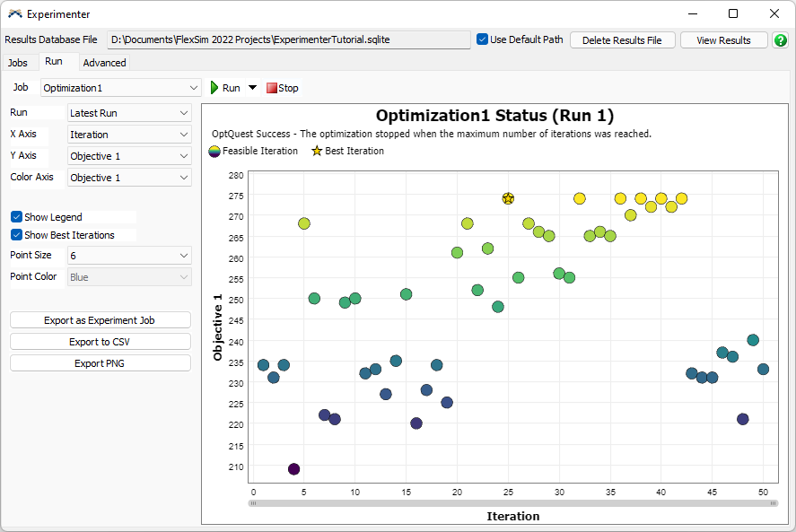
Task: Open the green help question mark icon
Action: coord(781,40)
